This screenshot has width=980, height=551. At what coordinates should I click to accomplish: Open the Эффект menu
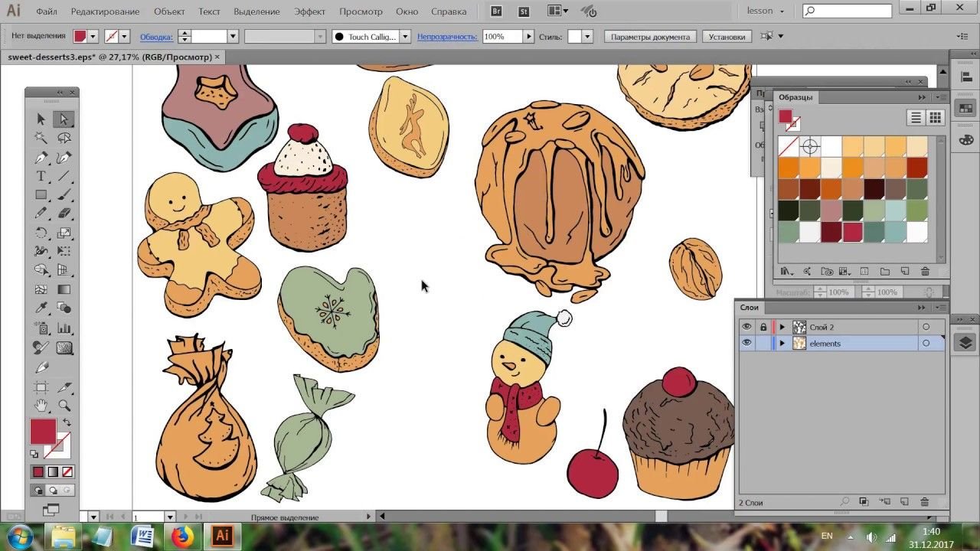pos(309,11)
